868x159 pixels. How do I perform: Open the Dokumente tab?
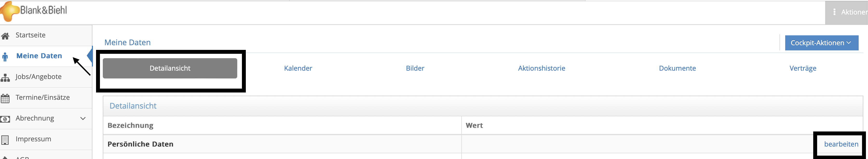677,68
